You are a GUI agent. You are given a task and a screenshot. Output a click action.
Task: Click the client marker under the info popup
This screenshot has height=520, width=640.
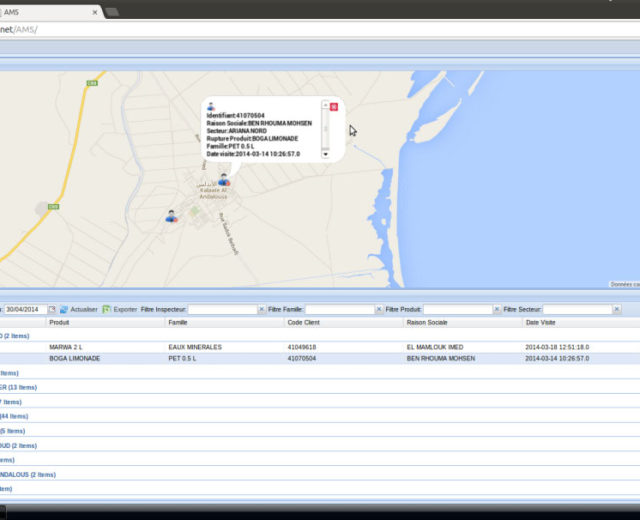click(x=224, y=180)
